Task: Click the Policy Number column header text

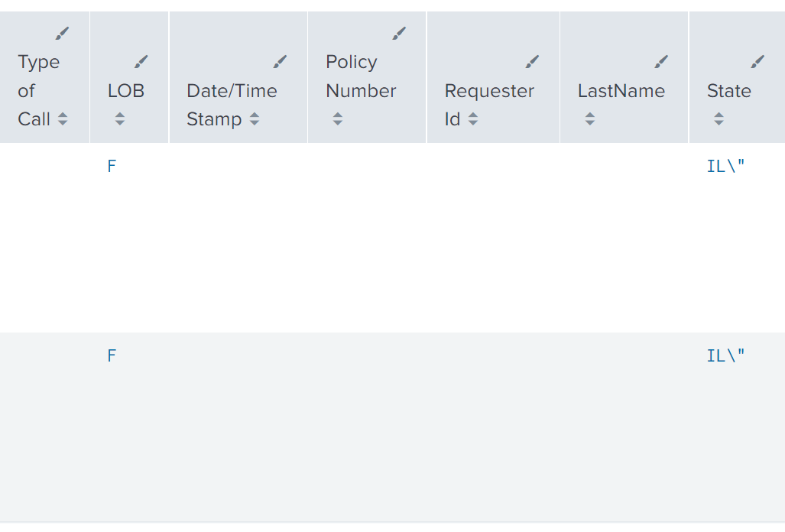Action: tap(361, 76)
